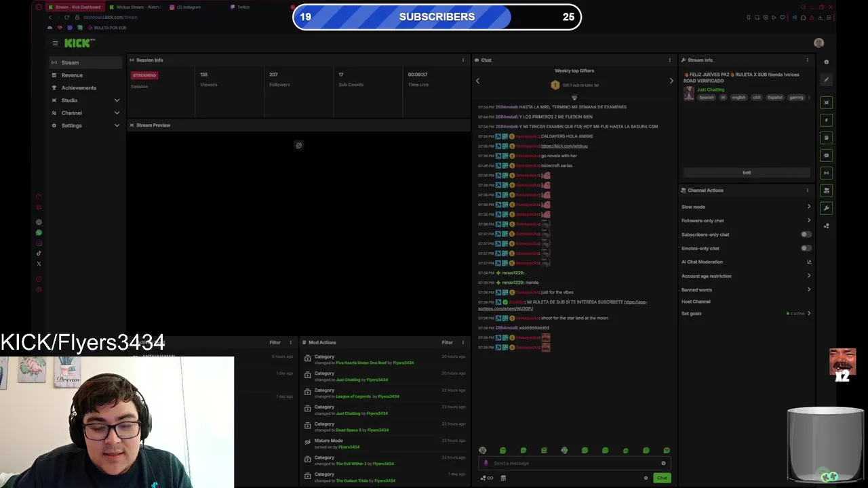Open the Filter in the Mod Actions panel
The image size is (868, 488).
coord(448,342)
